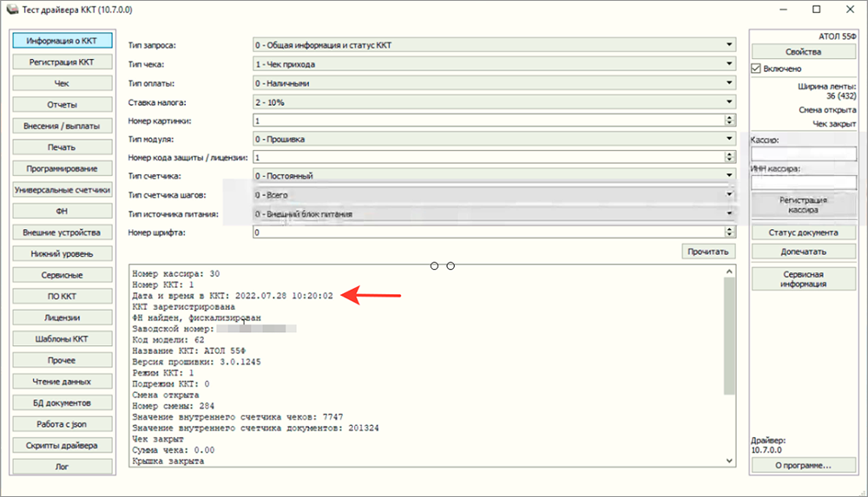Click line 'Название ККТ: АТОЛ 55Ф'

tap(188, 351)
